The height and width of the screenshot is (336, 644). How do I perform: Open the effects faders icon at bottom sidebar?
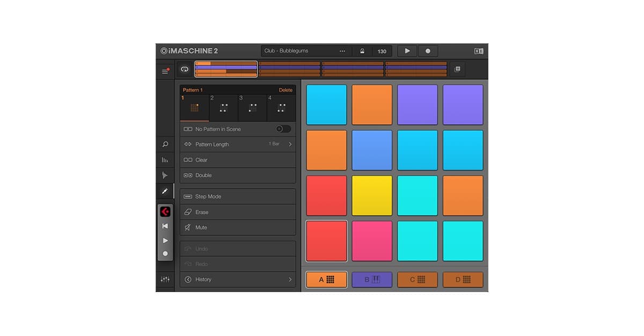click(165, 279)
